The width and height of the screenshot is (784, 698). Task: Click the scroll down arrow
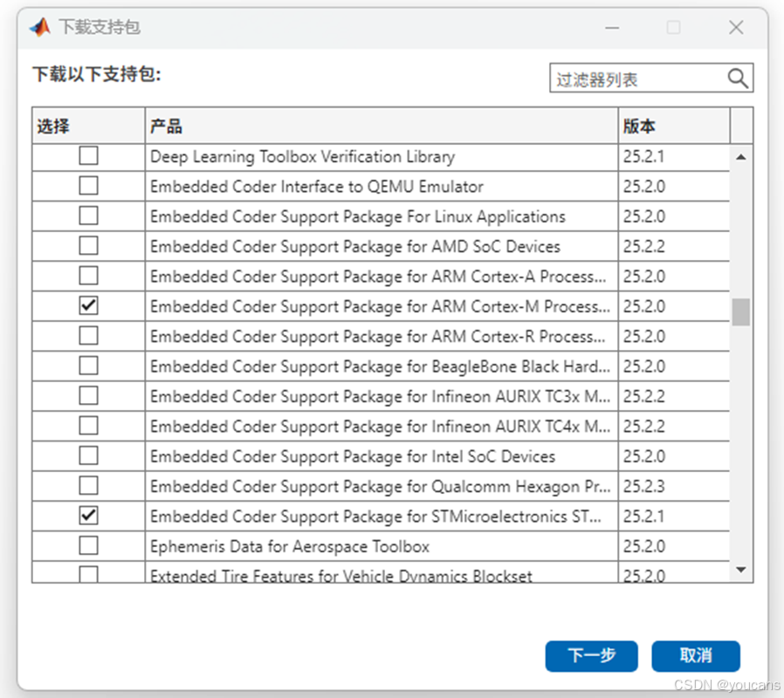pyautogui.click(x=741, y=570)
